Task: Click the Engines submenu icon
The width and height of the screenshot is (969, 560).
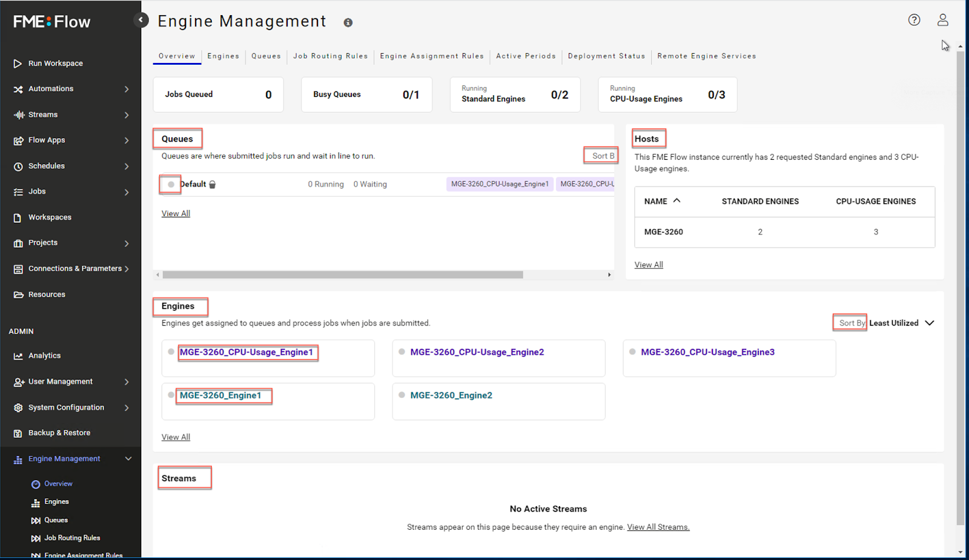Action: click(x=36, y=502)
